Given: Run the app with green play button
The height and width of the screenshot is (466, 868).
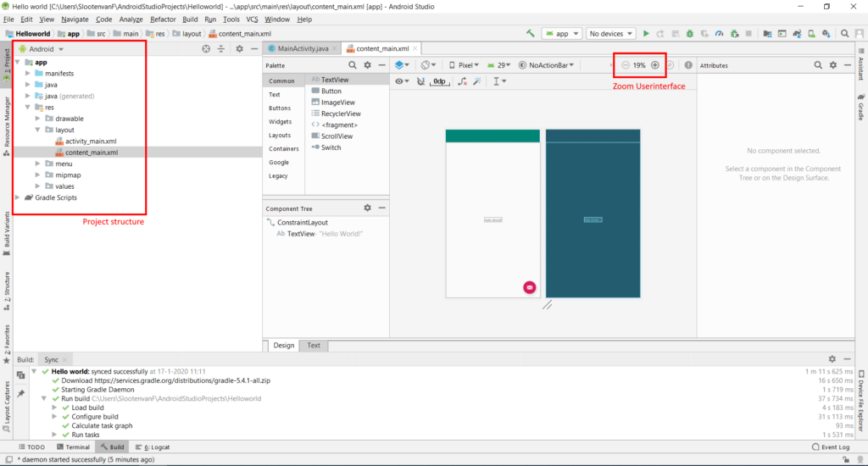Looking at the screenshot, I should pyautogui.click(x=646, y=33).
